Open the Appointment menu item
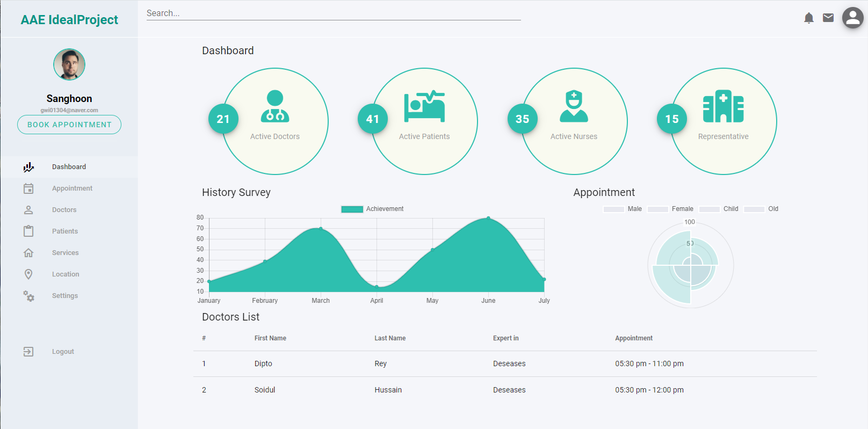This screenshot has height=429, width=868. click(69, 188)
